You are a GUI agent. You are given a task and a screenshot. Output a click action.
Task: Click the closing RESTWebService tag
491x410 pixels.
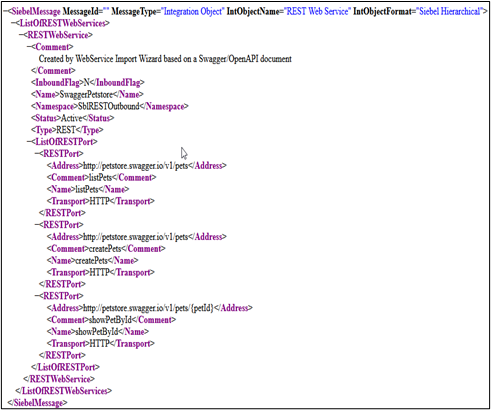59,379
